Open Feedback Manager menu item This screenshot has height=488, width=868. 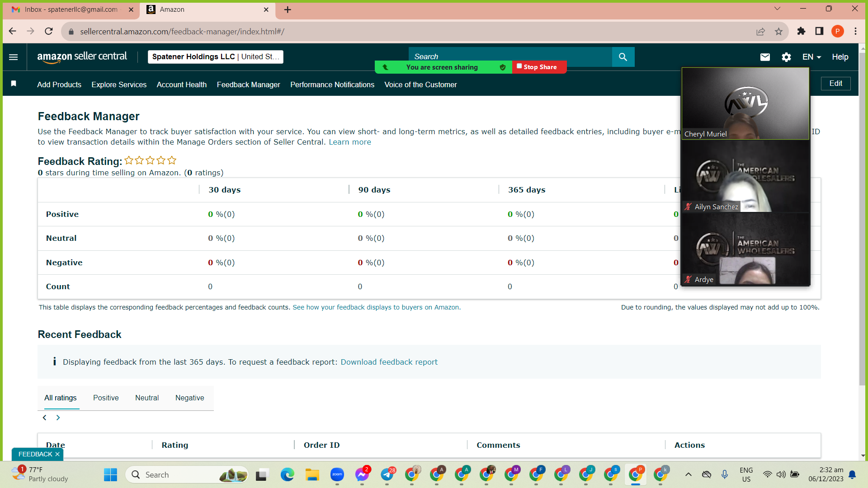249,84
